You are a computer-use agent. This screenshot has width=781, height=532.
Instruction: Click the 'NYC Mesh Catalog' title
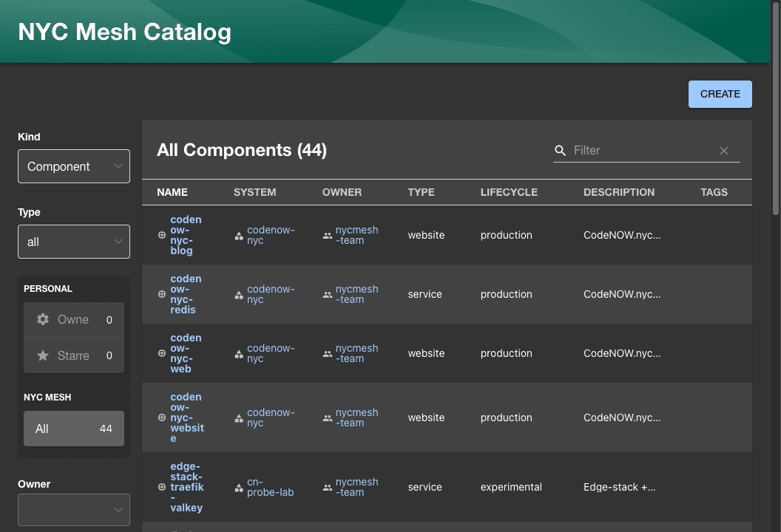click(124, 32)
